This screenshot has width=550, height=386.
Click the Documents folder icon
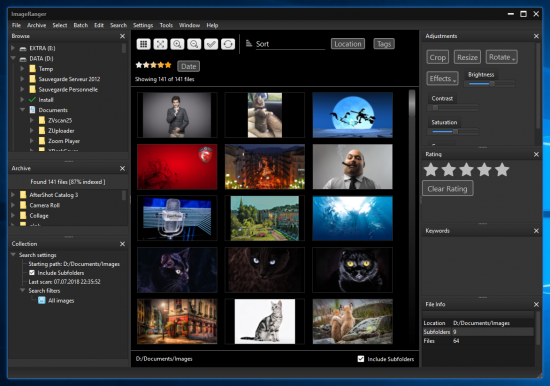[x=32, y=110]
